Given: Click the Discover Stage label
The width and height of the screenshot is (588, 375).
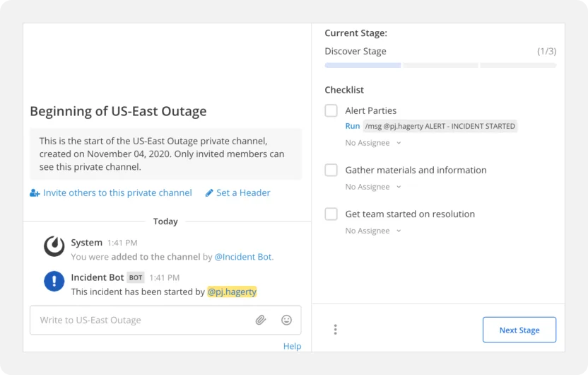Looking at the screenshot, I should (x=355, y=52).
